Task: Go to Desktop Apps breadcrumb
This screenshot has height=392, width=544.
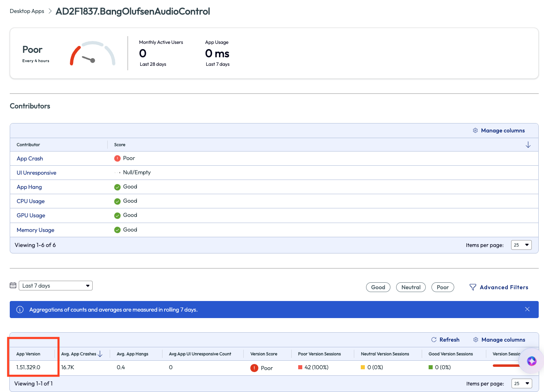Action: 27,11
